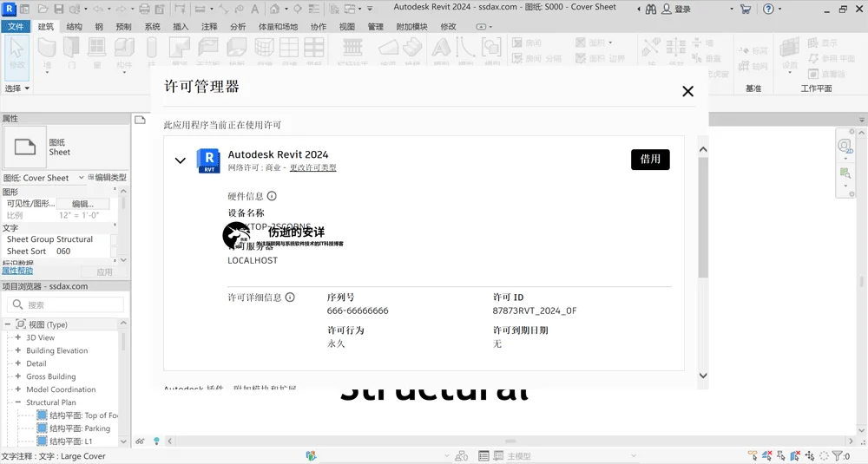
Task: Collapse the Autodesk Revit 2024 license chevron
Action: [180, 161]
